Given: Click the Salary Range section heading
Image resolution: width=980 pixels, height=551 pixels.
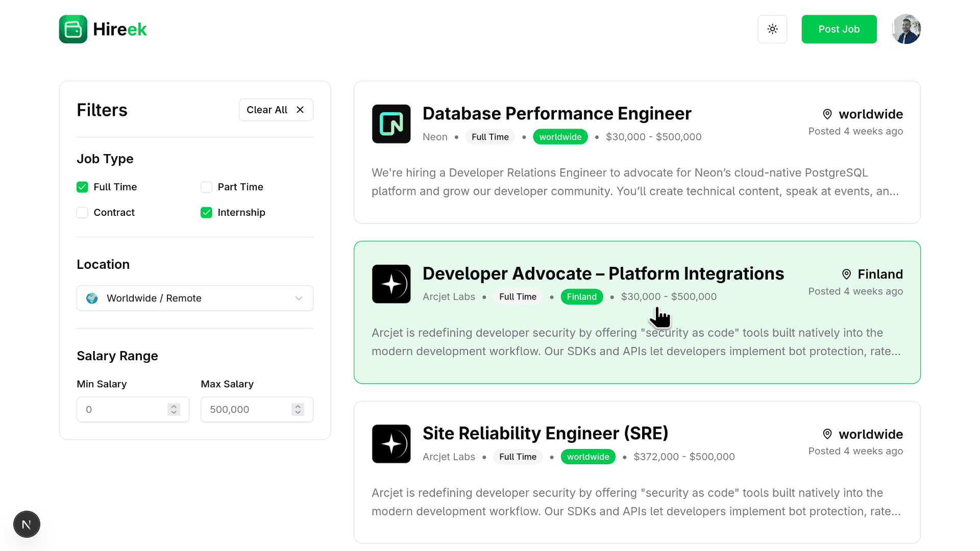Looking at the screenshot, I should pos(117,356).
